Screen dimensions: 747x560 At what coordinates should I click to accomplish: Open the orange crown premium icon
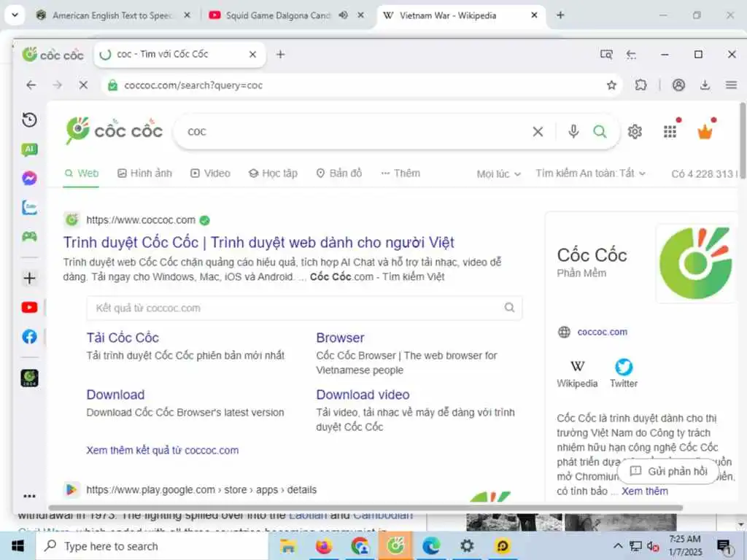click(x=705, y=131)
